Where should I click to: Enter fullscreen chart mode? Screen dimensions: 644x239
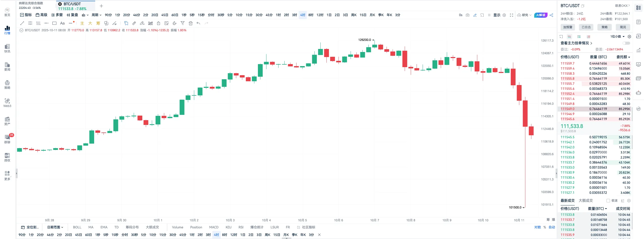pyautogui.click(x=512, y=15)
